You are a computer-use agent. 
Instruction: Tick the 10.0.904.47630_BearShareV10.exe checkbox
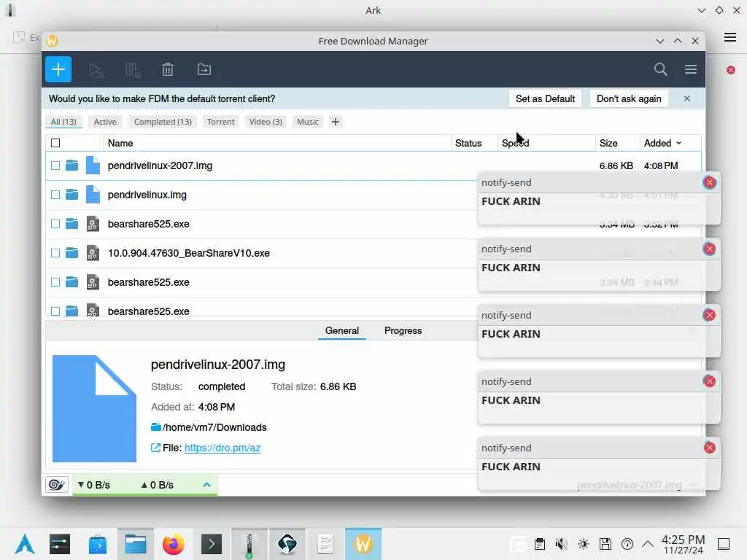click(55, 253)
